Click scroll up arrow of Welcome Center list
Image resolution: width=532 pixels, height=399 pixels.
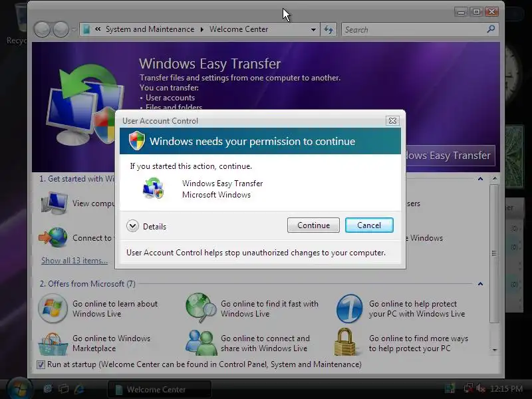[x=495, y=178]
